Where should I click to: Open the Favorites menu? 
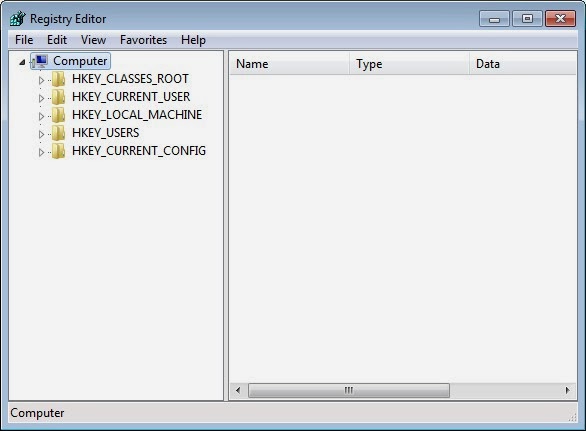(x=143, y=40)
